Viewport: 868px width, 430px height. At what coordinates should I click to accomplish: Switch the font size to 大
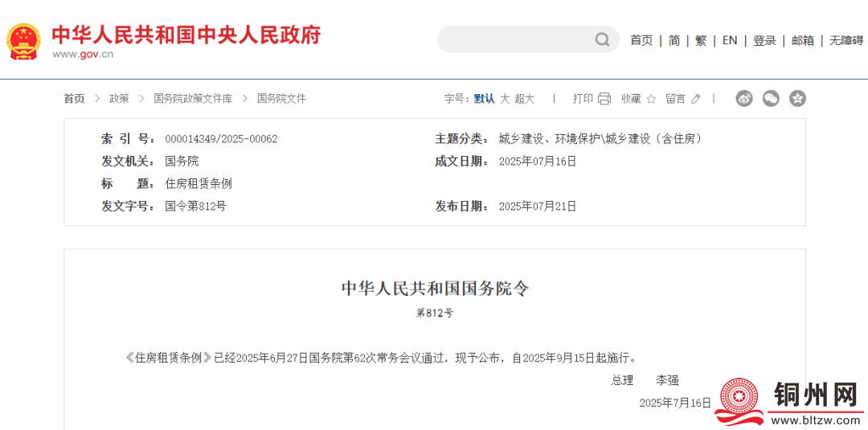[505, 99]
